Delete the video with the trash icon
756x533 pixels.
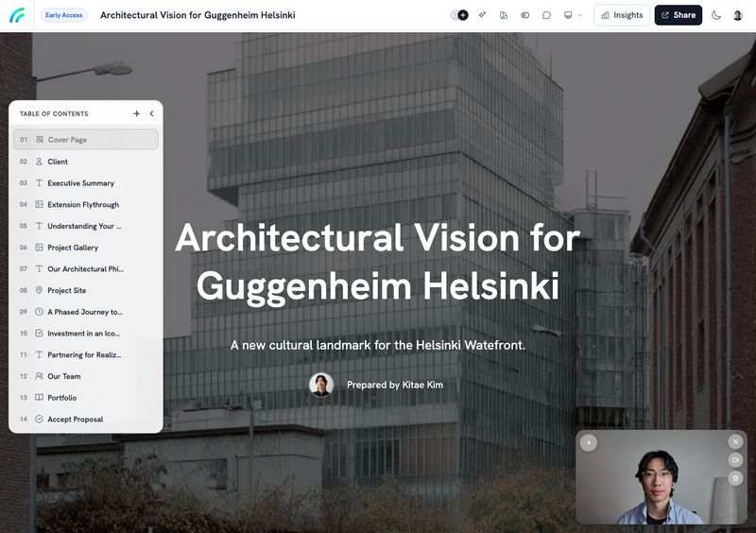735,478
